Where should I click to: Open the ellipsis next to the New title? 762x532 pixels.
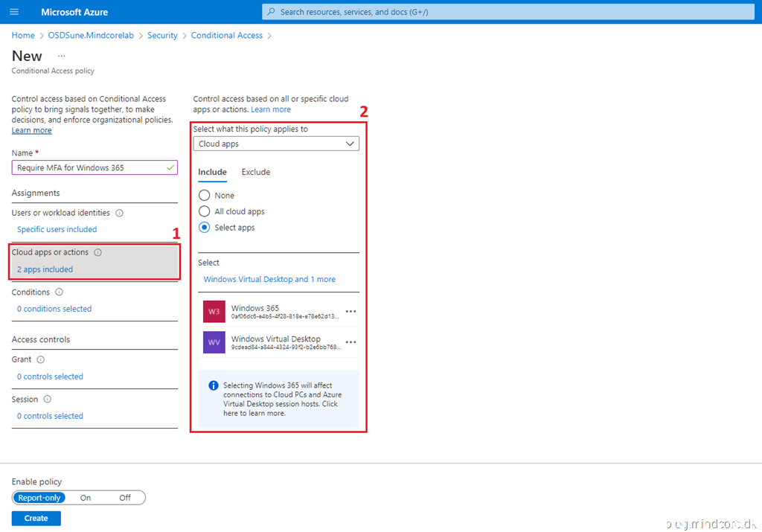click(x=61, y=56)
